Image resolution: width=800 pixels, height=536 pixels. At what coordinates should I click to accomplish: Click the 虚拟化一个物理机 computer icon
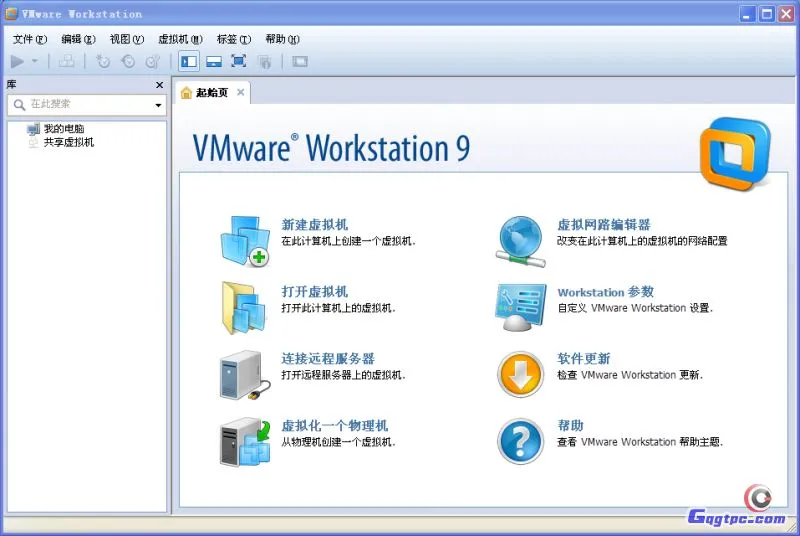point(245,442)
